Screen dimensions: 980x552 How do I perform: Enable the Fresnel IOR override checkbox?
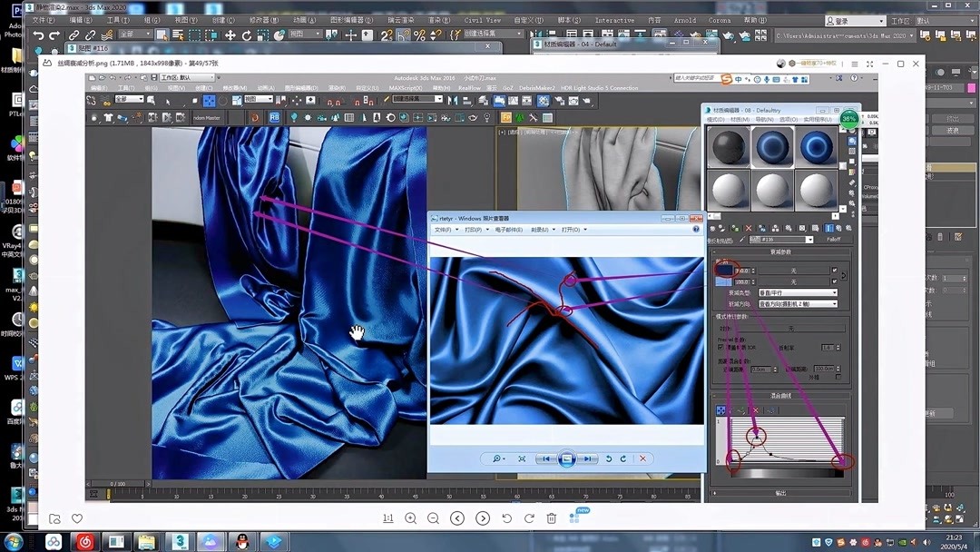click(x=720, y=346)
